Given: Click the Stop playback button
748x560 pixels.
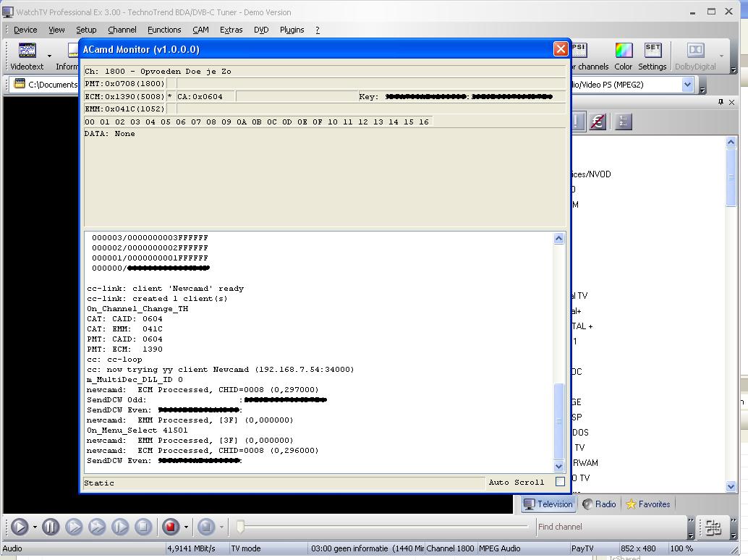Looking at the screenshot, I should point(143,527).
